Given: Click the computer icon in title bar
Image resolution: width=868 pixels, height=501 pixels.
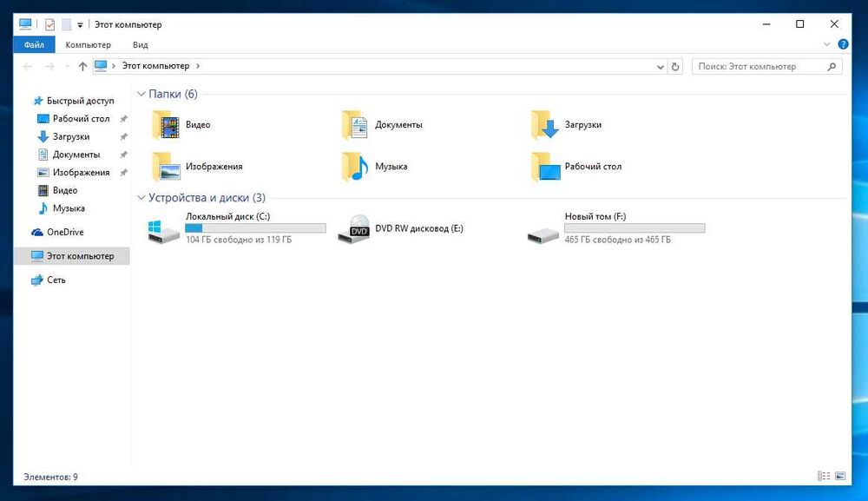Looking at the screenshot, I should coord(25,23).
